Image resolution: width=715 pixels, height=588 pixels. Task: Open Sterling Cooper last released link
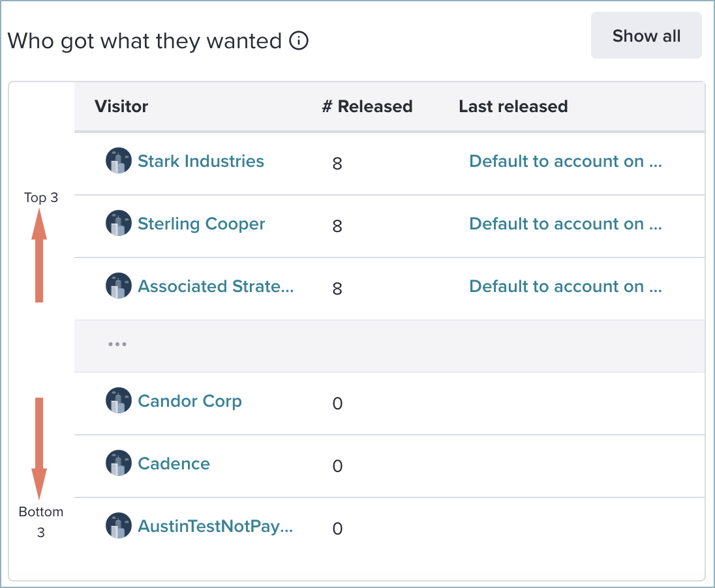(566, 224)
